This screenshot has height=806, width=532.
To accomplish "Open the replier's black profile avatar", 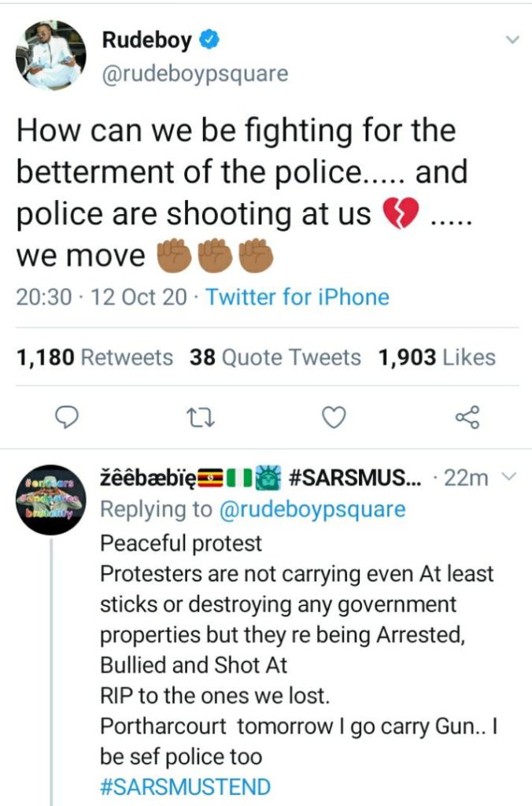I will point(51,500).
